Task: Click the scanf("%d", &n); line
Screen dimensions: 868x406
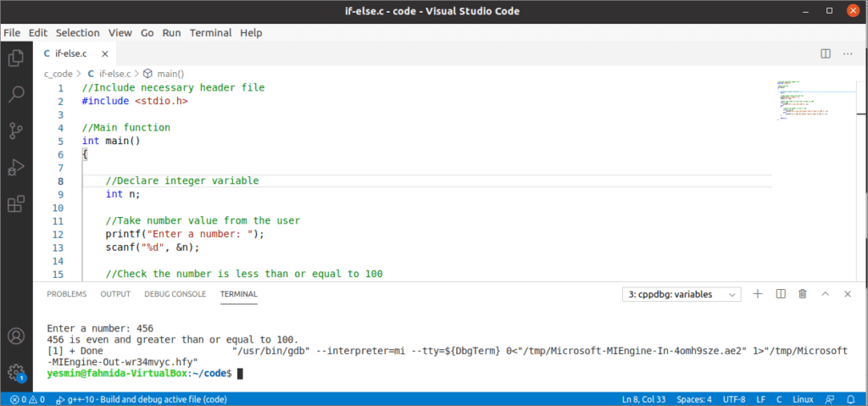Action: (x=153, y=247)
